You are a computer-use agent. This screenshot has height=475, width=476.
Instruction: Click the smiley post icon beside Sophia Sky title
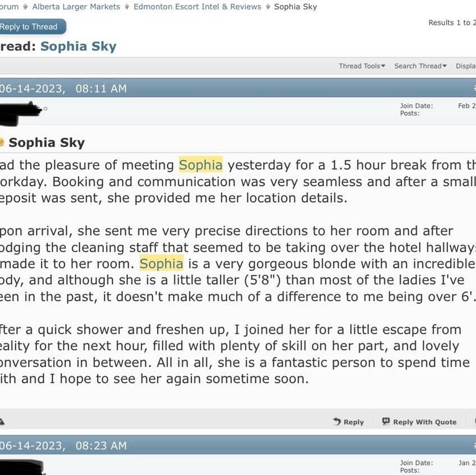click(2, 142)
